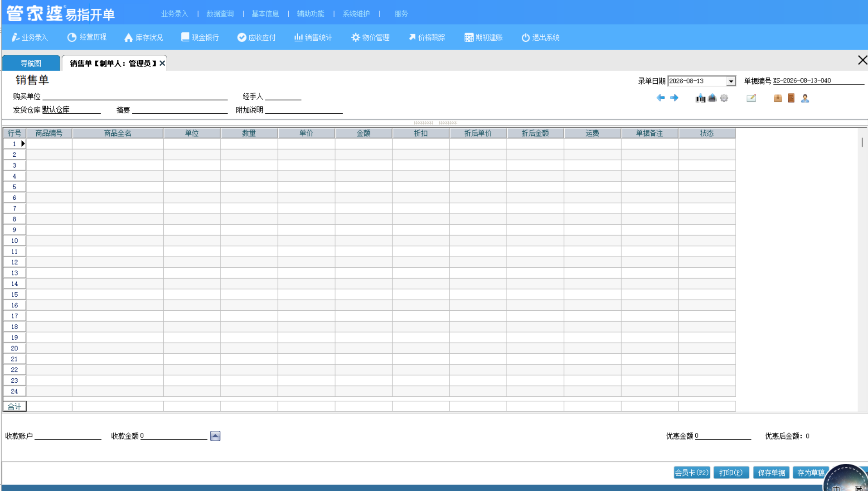Viewport: 868px width, 491px height.
Task: Click 退出系统 to exit the system
Action: 540,38
